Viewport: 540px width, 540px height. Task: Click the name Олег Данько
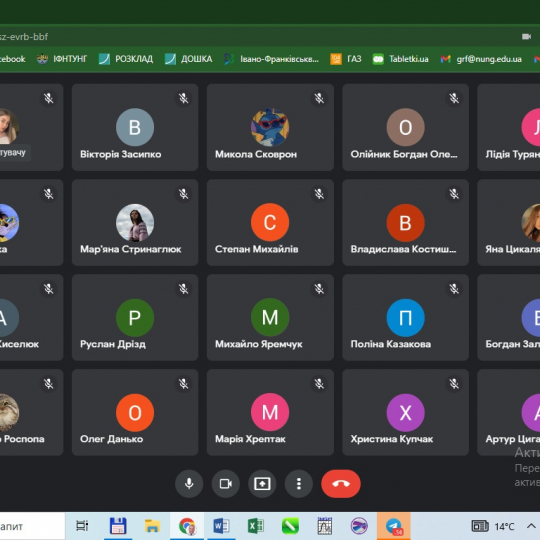pyautogui.click(x=111, y=439)
